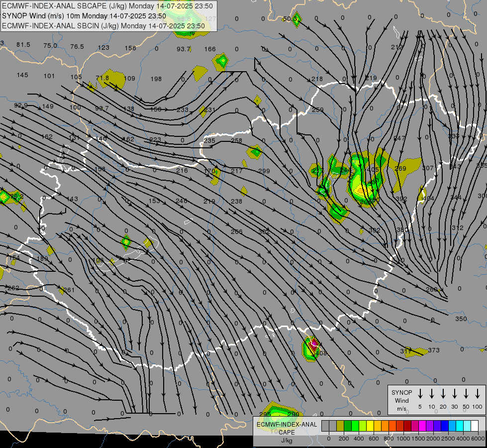Click the 100 m/s wind arrow in legend
The width and height of the screenshot is (487, 448).
click(478, 394)
